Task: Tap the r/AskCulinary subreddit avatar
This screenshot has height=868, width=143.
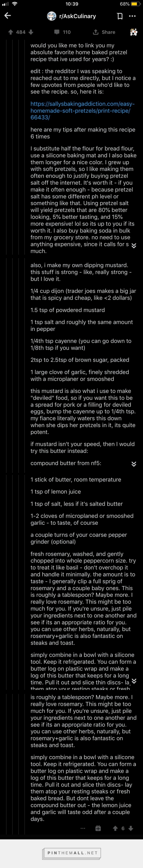Action: pyautogui.click(x=51, y=16)
